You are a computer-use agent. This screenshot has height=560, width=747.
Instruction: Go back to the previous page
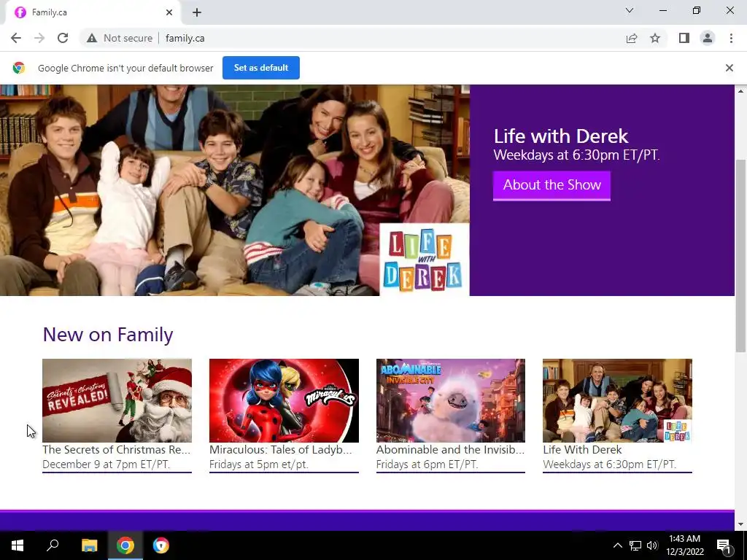coord(16,38)
